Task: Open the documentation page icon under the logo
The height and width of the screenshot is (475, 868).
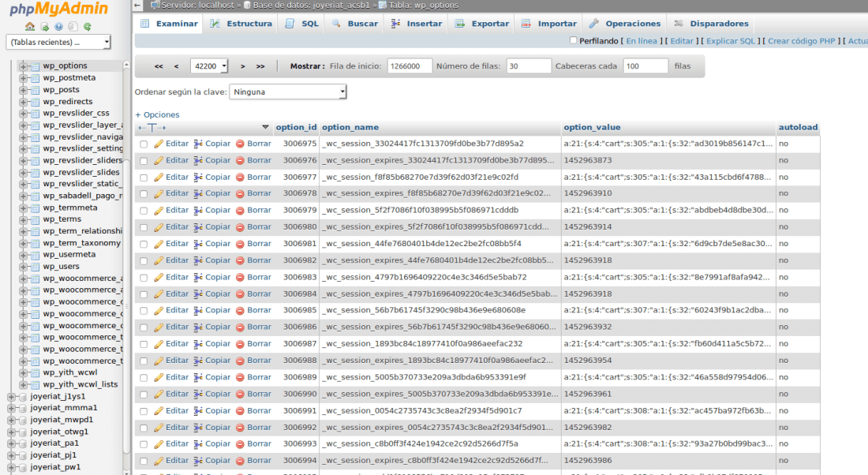Action: (x=73, y=27)
